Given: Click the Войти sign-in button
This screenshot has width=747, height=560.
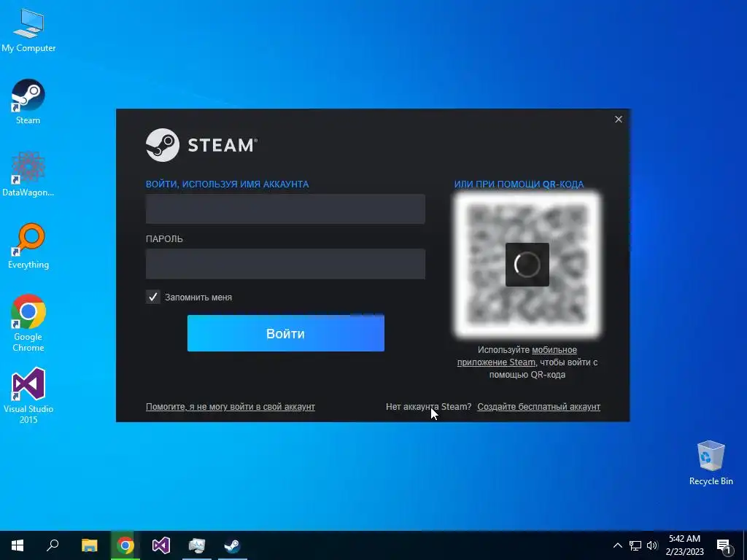Looking at the screenshot, I should click(x=286, y=333).
